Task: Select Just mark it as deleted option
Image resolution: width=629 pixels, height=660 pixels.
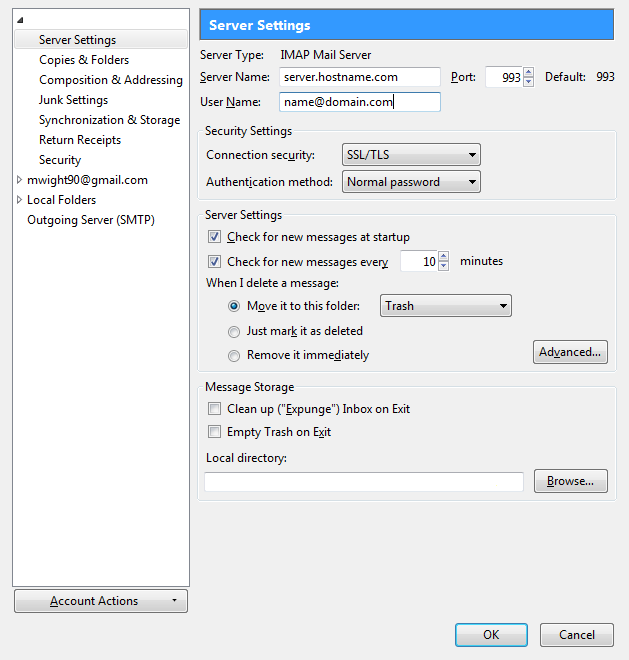Action: [x=234, y=331]
